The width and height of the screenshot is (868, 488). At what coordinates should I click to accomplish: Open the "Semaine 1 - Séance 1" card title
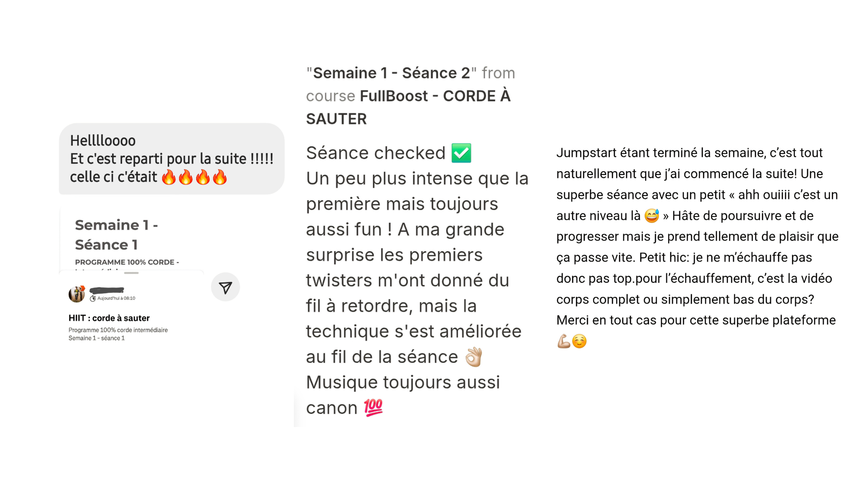click(x=116, y=235)
